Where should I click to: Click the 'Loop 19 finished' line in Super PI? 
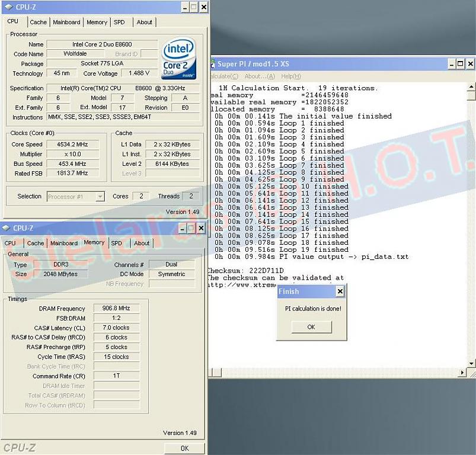click(x=282, y=249)
